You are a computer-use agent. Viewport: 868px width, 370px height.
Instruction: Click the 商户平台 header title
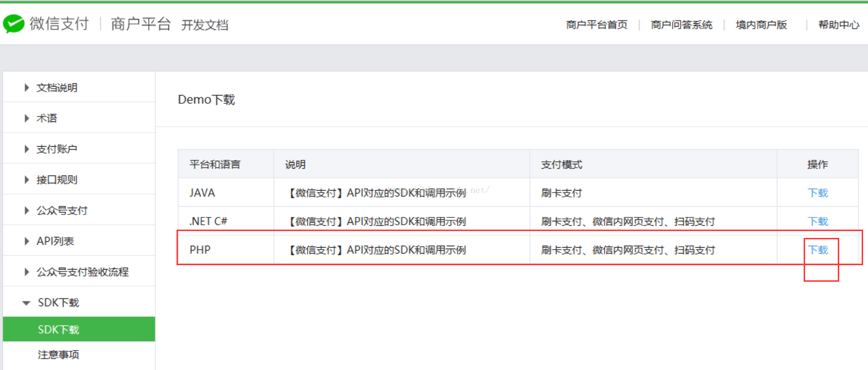pyautogui.click(x=140, y=24)
